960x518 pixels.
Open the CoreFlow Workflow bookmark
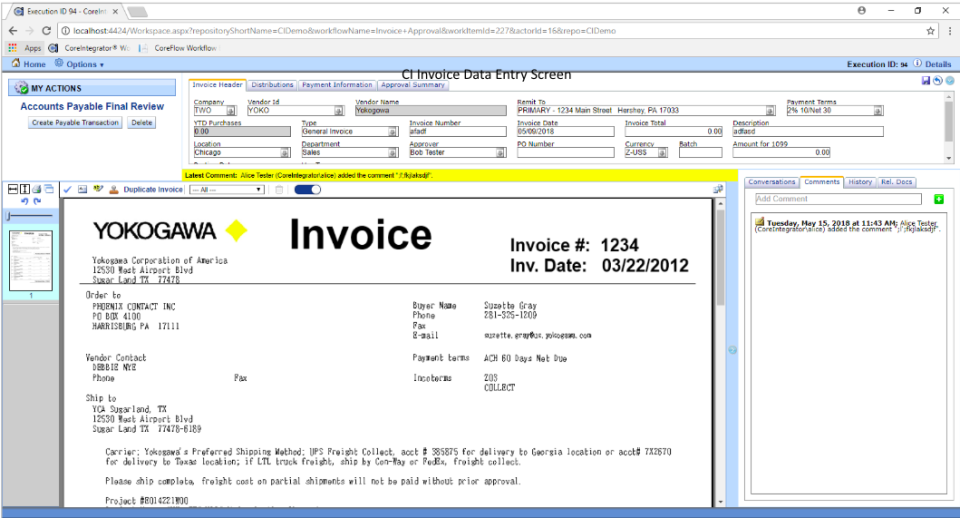pyautogui.click(x=179, y=48)
